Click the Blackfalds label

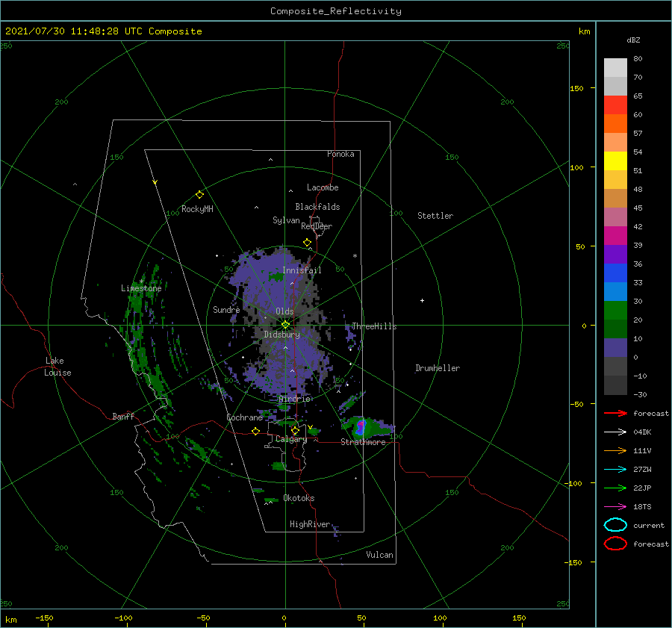[x=317, y=207]
